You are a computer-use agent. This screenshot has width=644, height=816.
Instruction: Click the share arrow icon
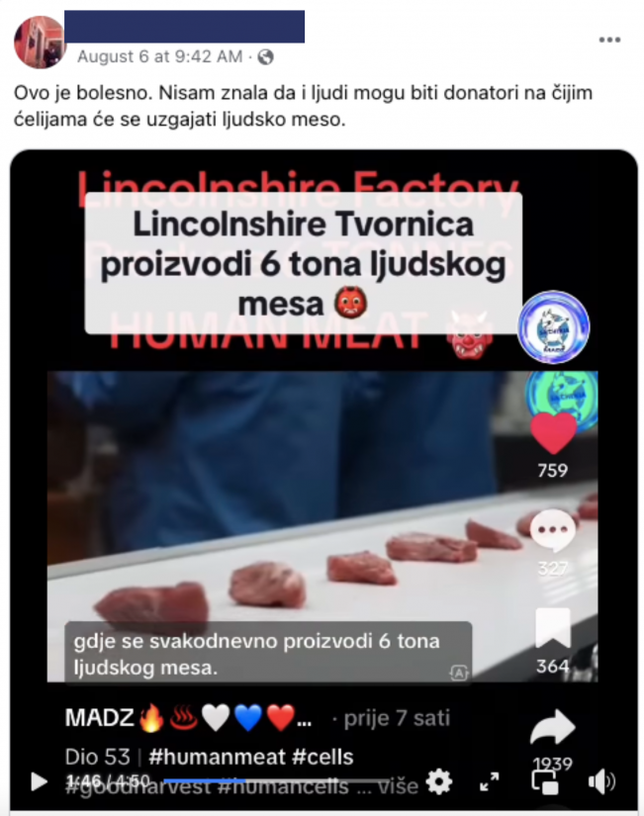coord(553,728)
